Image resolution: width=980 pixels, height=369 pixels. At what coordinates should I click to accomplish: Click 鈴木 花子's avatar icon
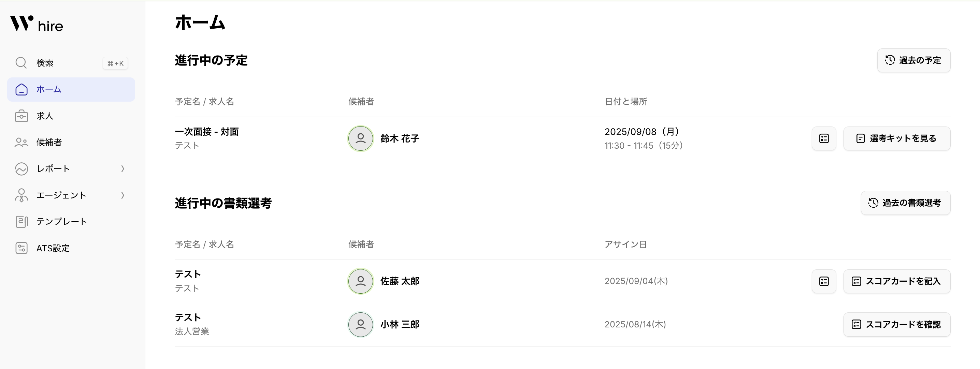point(360,138)
